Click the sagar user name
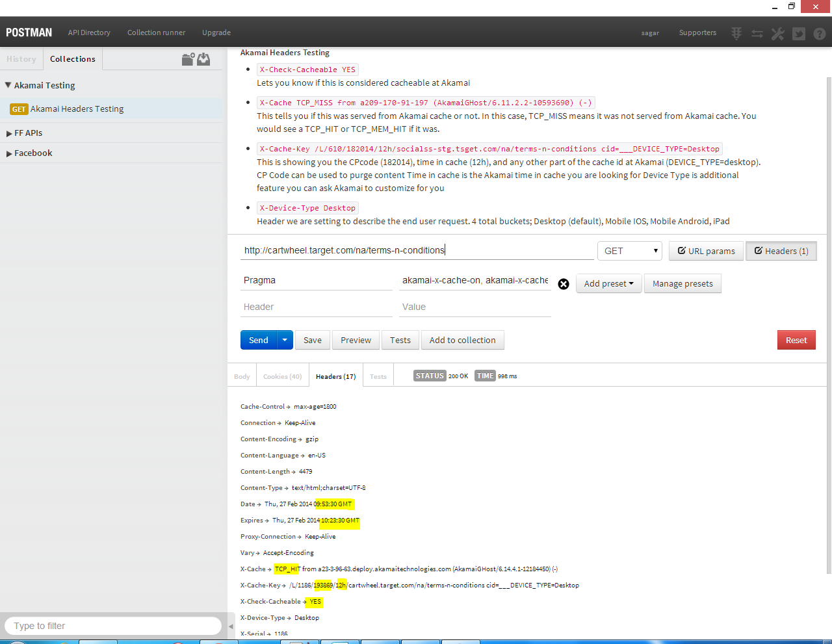Image resolution: width=832 pixels, height=644 pixels. coord(650,33)
